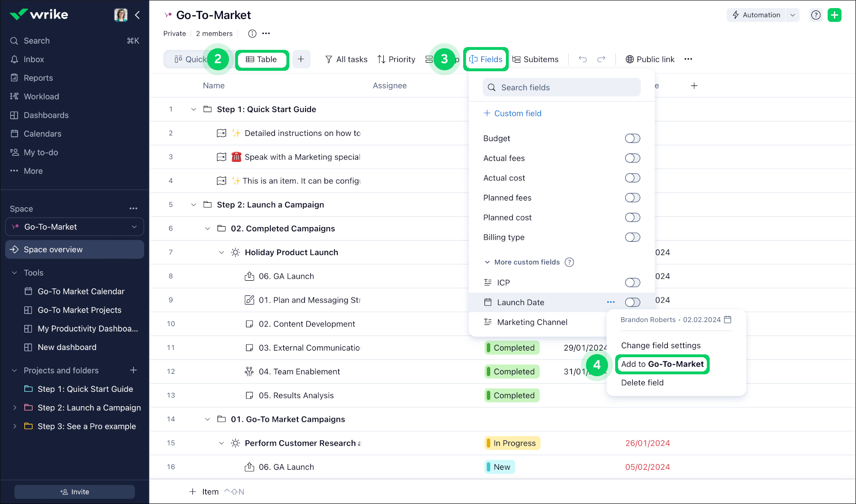
Task: Enable the Budget field toggle
Action: coord(632,138)
